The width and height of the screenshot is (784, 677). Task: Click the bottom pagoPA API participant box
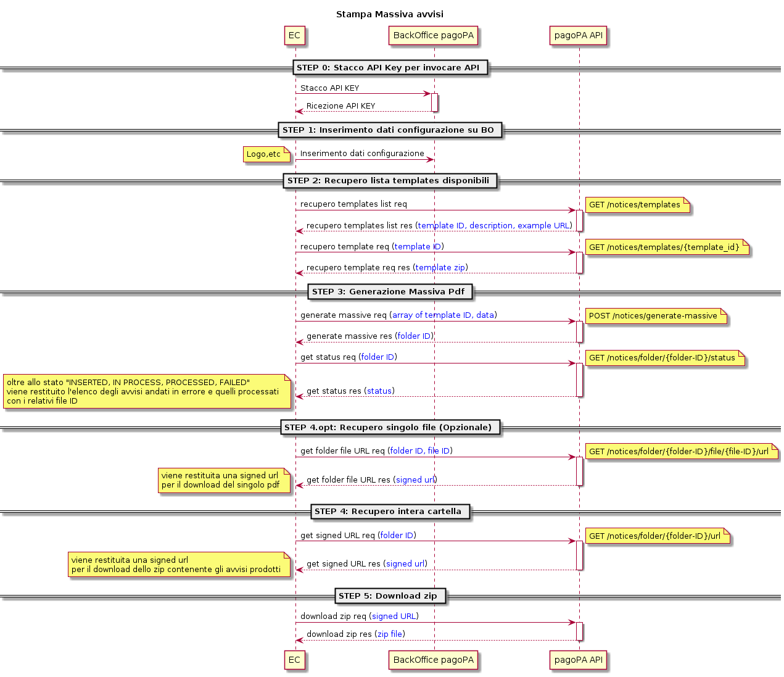click(x=578, y=660)
